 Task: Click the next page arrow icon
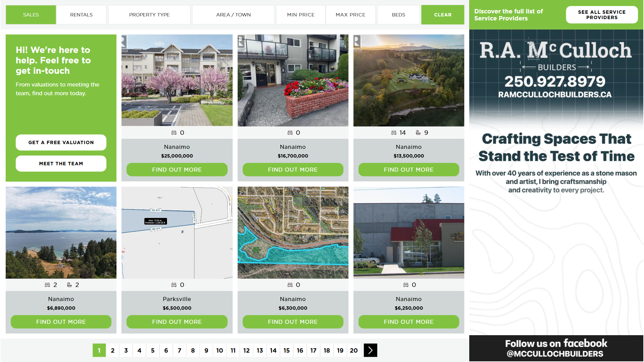pos(370,350)
